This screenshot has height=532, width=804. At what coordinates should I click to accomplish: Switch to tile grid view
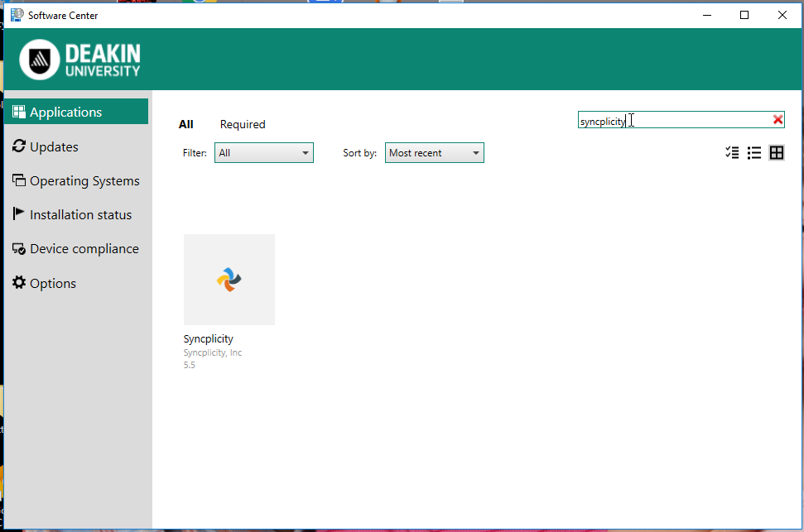click(x=777, y=153)
